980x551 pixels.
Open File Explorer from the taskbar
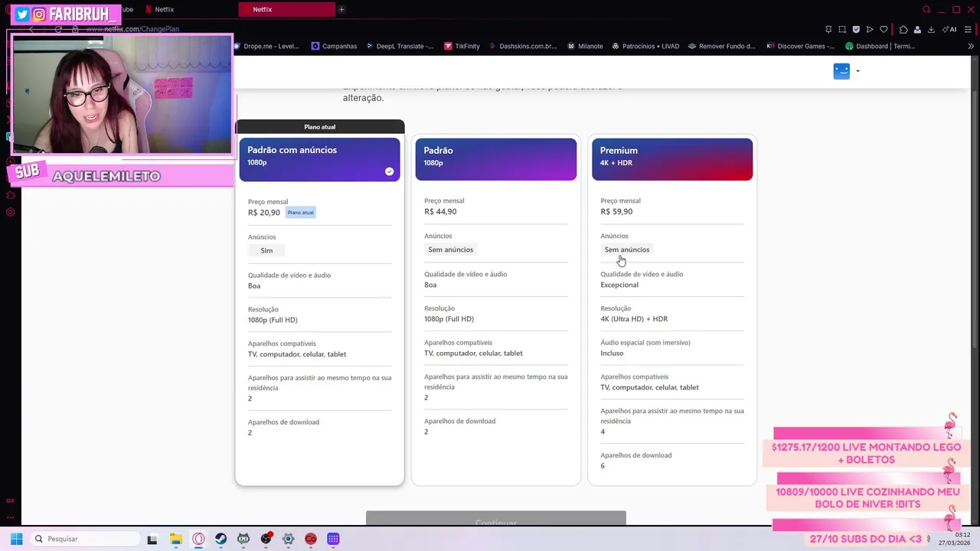175,539
